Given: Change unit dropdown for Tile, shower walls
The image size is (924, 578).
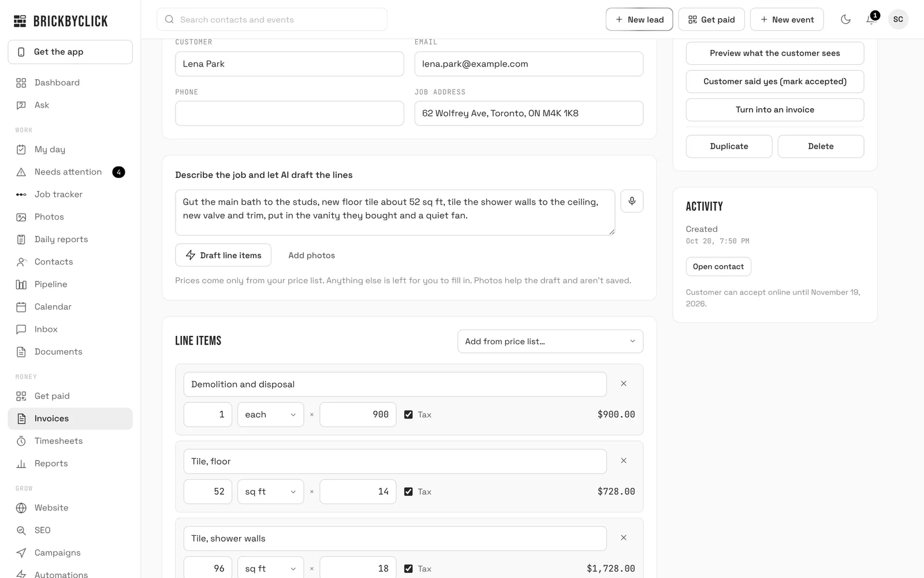Looking at the screenshot, I should coord(270,568).
